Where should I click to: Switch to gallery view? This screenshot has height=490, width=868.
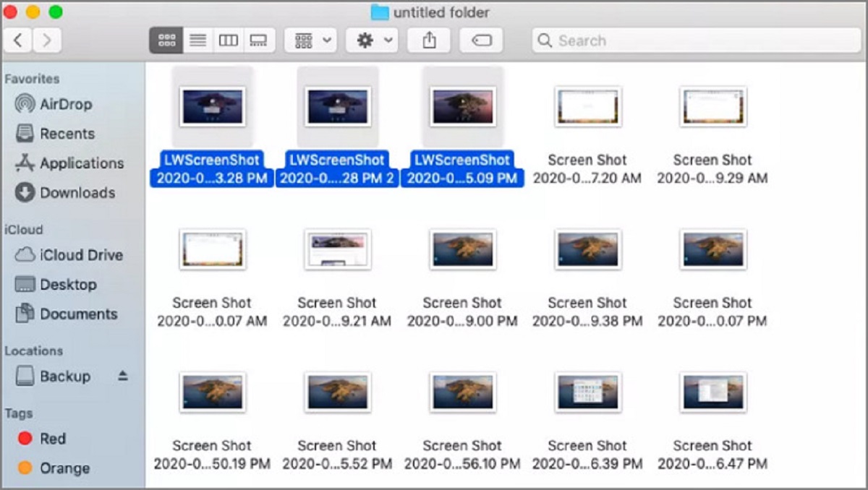coord(260,40)
